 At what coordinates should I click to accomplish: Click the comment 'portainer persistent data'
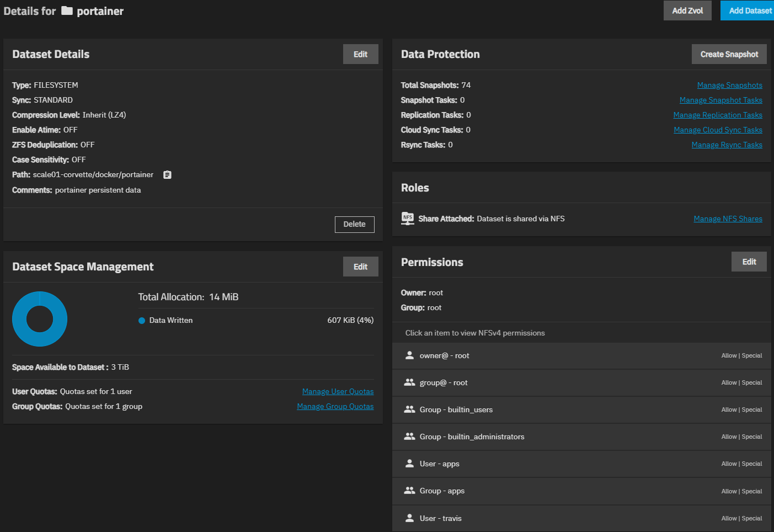click(x=98, y=190)
